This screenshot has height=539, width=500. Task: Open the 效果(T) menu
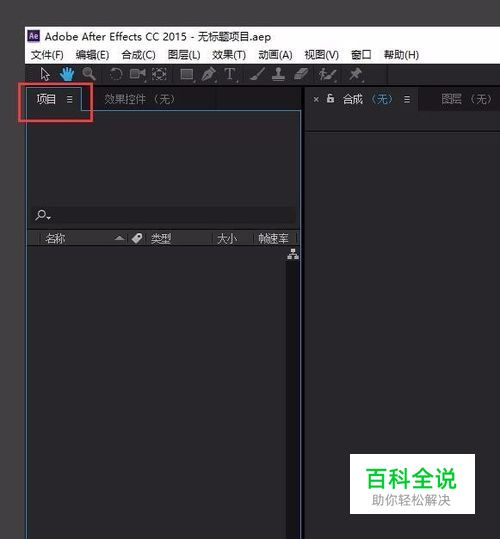(229, 55)
